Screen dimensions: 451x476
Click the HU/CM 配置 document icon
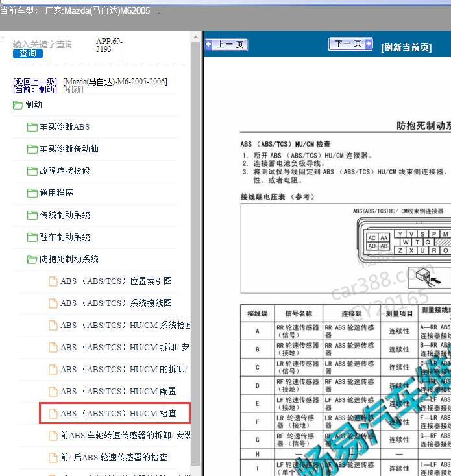pyautogui.click(x=53, y=392)
